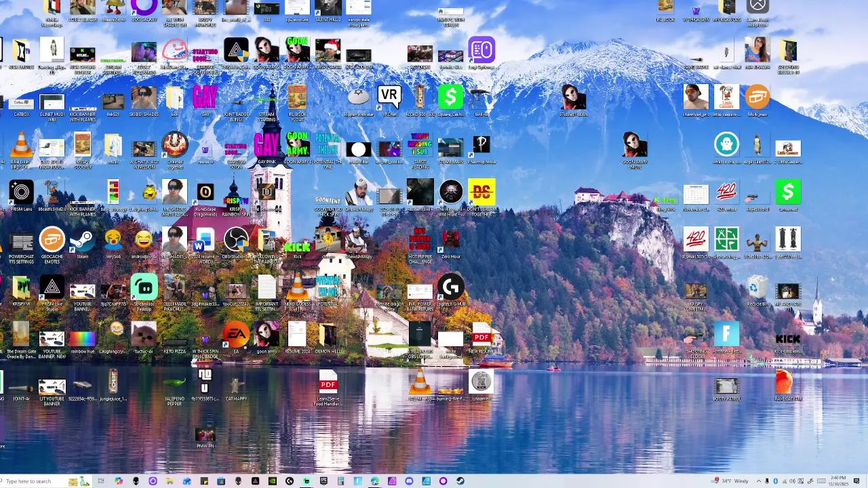Open the RuneScape Dragonwilds shortcut
Image resolution: width=868 pixels, height=488 pixels.
[x=205, y=198]
